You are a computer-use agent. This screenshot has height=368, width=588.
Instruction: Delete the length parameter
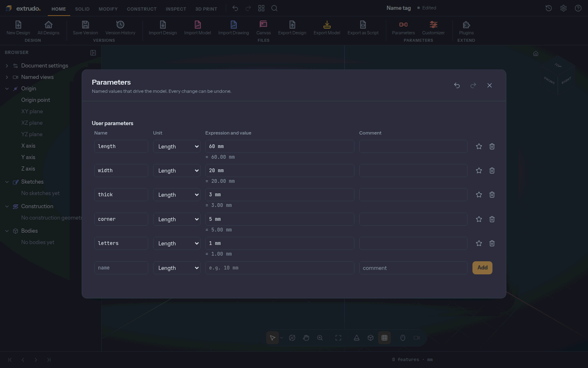click(x=492, y=146)
